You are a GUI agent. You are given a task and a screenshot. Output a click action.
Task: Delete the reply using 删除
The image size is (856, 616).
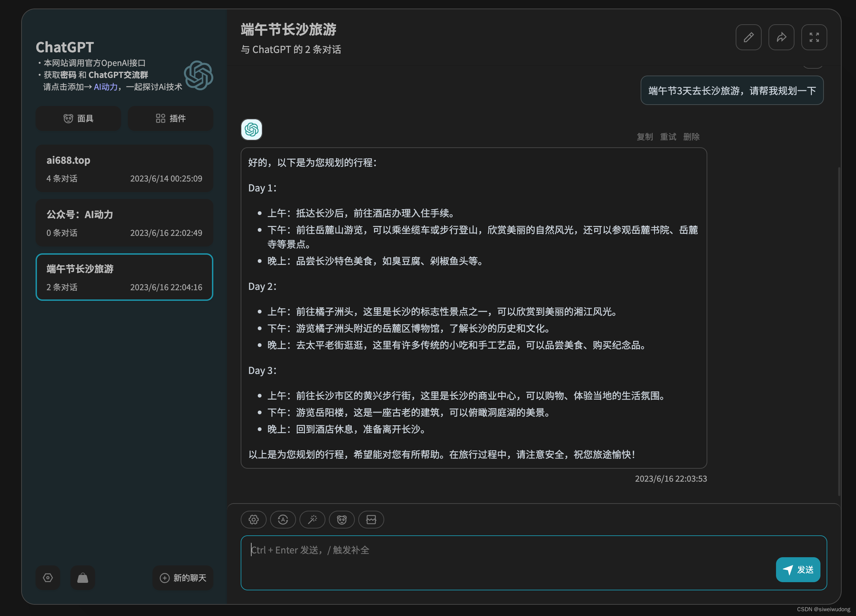(x=692, y=137)
